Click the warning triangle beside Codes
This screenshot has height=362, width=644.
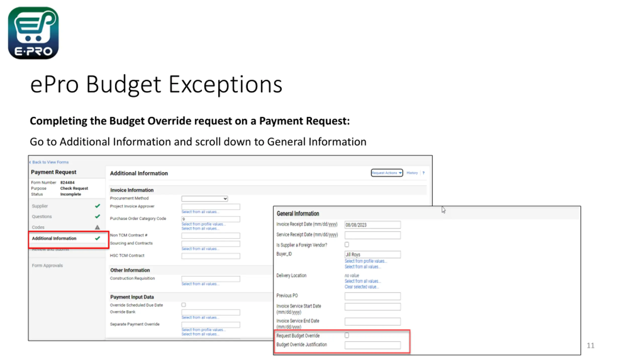[97, 227]
